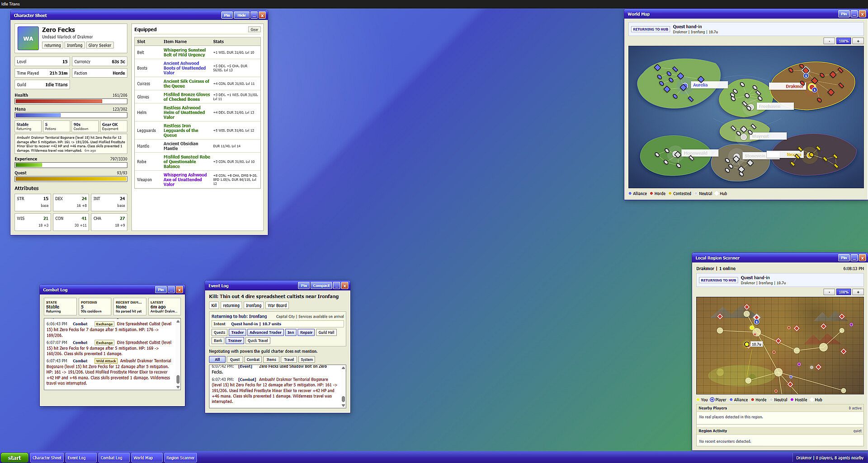Viewport: 868px width, 463px height.
Task: Click the Player legend entry in Region Scanner
Action: [718, 400]
